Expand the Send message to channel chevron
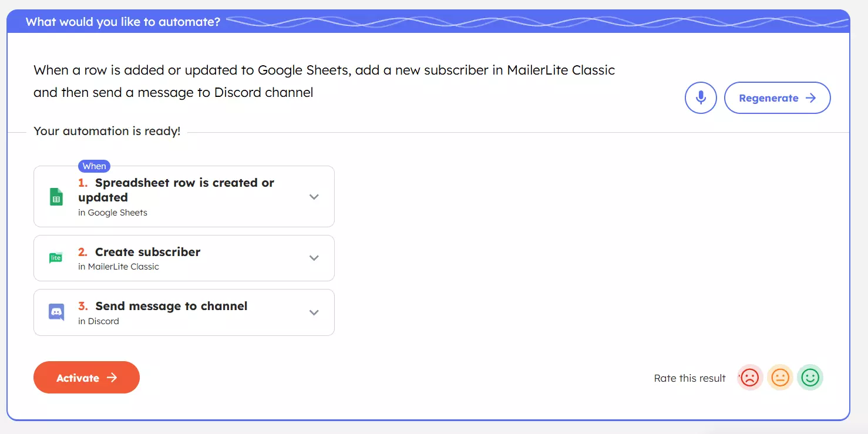The height and width of the screenshot is (434, 868). coord(314,312)
